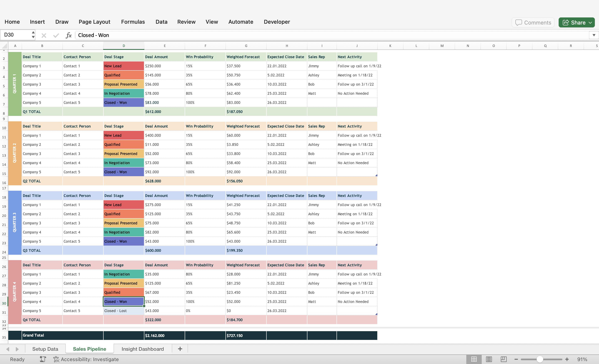
Task: Switch to Page Layout view icon
Action: tap(489, 359)
